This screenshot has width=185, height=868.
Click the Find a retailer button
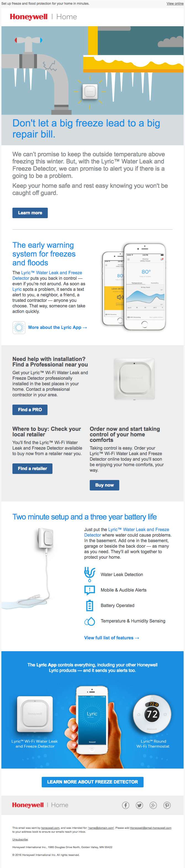(32, 468)
